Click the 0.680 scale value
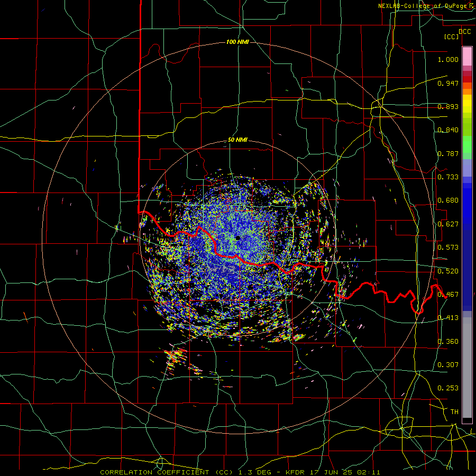The image size is (476, 476). pos(448,200)
